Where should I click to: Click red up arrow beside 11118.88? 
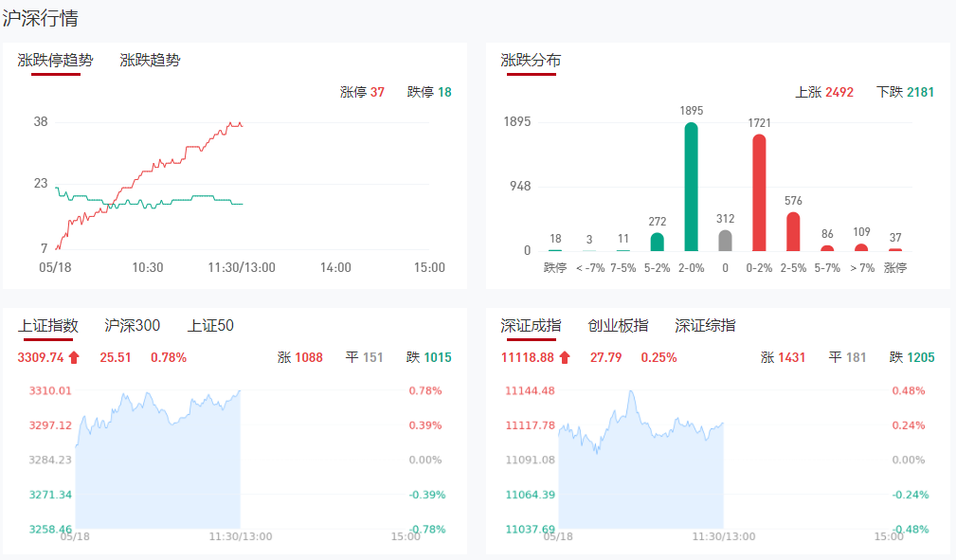tap(565, 357)
